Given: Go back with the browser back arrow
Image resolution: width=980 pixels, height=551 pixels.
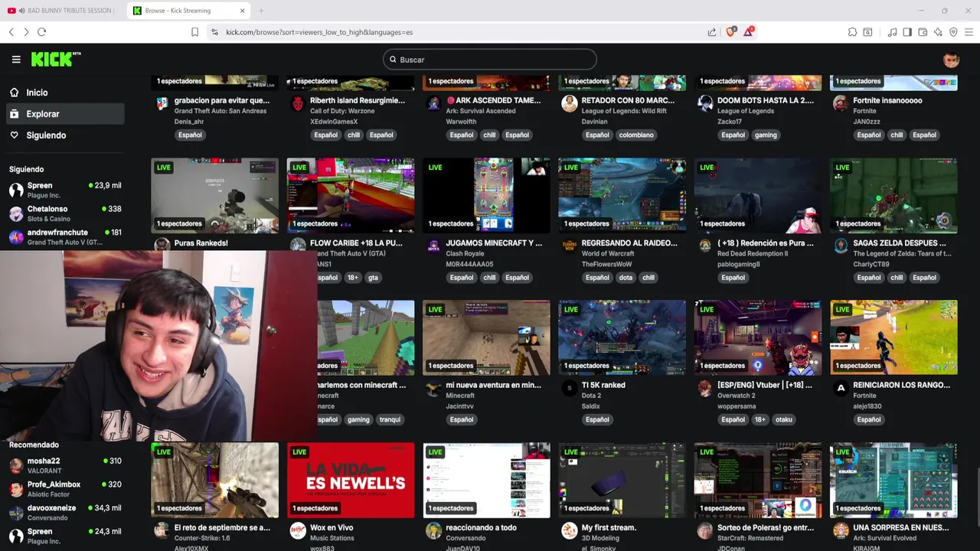Looking at the screenshot, I should [11, 32].
